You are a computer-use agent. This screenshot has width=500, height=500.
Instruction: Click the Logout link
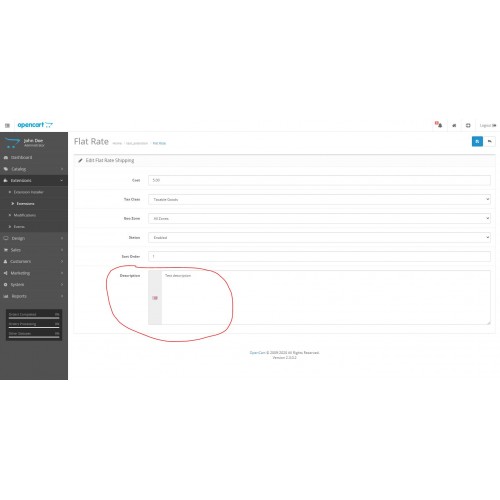pyautogui.click(x=488, y=125)
